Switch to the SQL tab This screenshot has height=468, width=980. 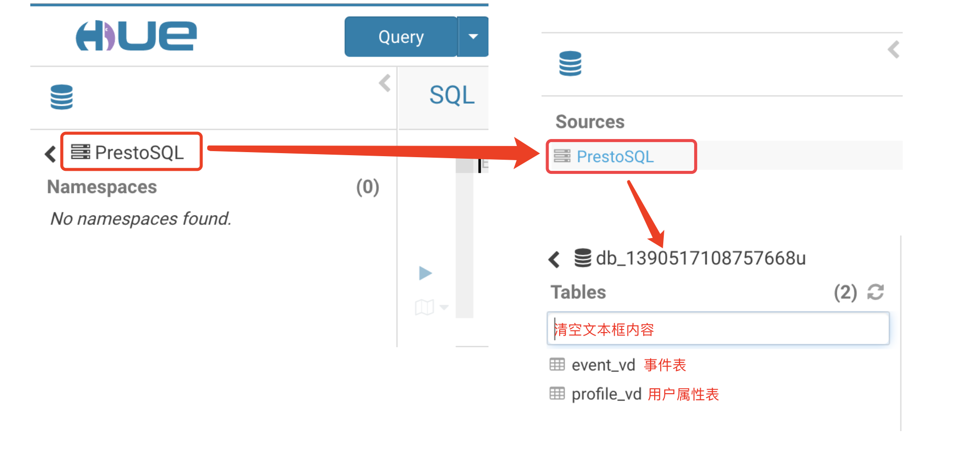[452, 95]
